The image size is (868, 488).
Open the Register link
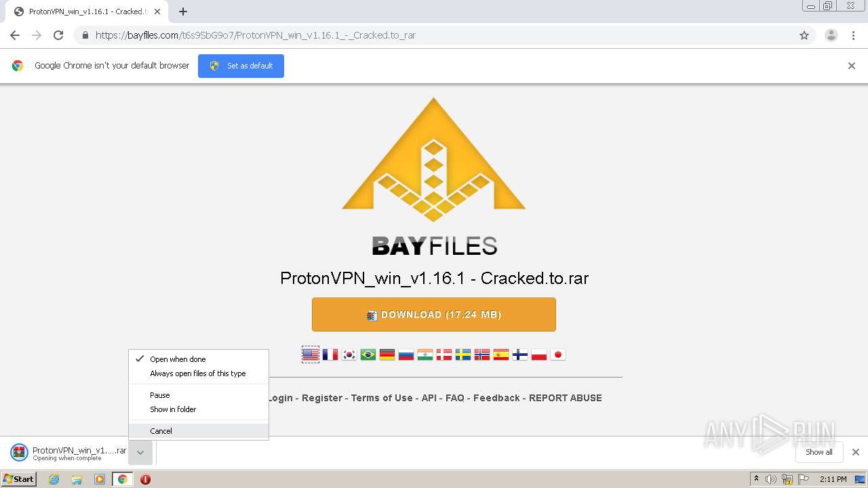tap(322, 398)
